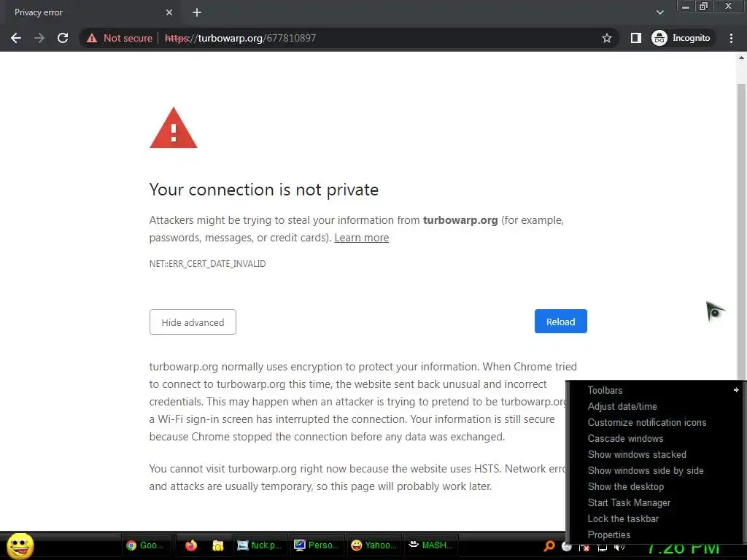Open the Learn more link
This screenshot has width=747, height=560.
click(x=361, y=238)
